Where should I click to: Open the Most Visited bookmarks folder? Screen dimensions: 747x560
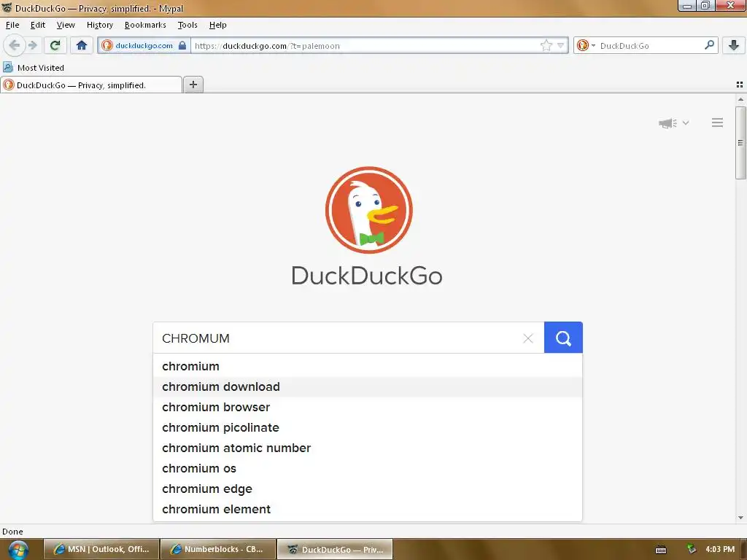[x=34, y=68]
